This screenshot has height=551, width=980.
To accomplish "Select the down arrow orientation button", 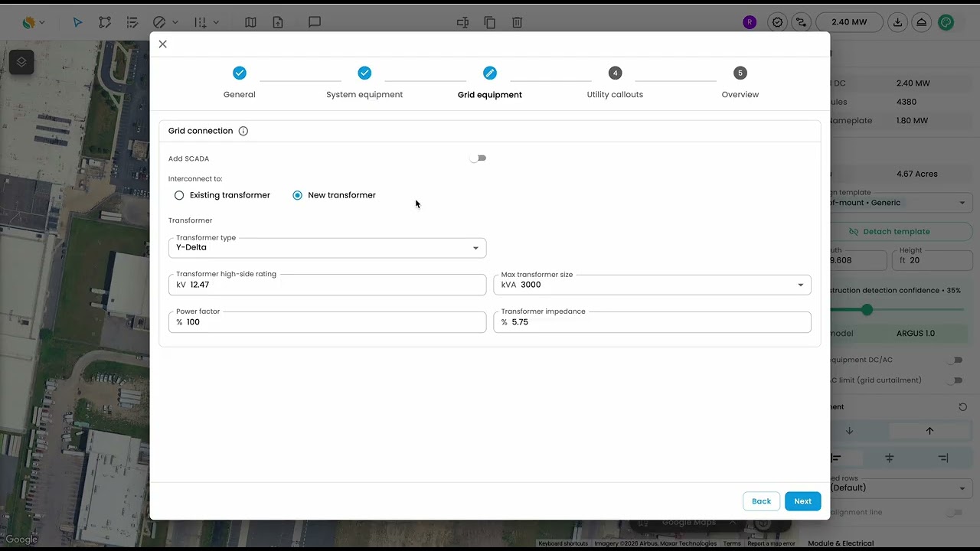I will pyautogui.click(x=849, y=431).
